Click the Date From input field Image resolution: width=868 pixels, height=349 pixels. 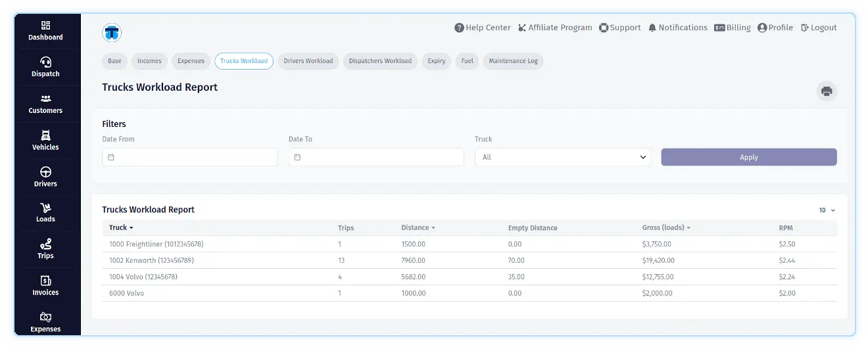point(190,157)
